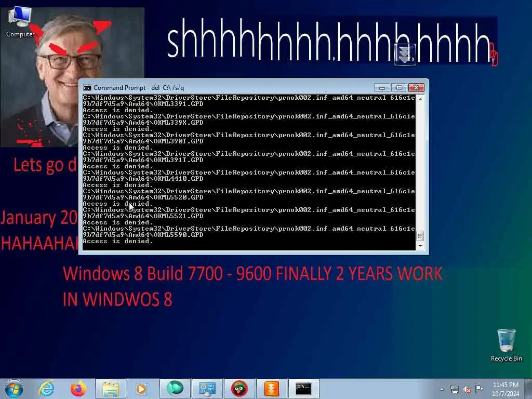Click the Show Desktop strip on the taskbar
The image size is (532, 399).
click(528, 389)
